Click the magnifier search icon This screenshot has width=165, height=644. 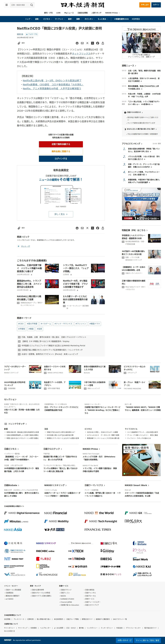coord(32,5)
